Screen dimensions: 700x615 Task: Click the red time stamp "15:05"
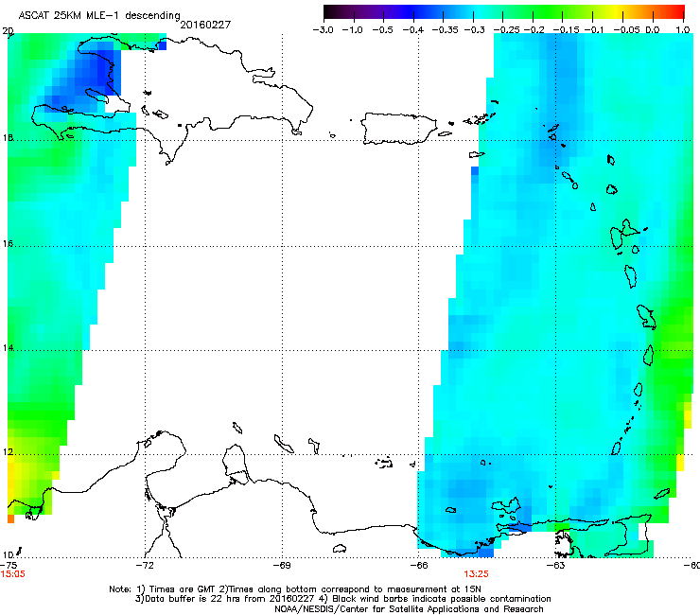pos(13,574)
